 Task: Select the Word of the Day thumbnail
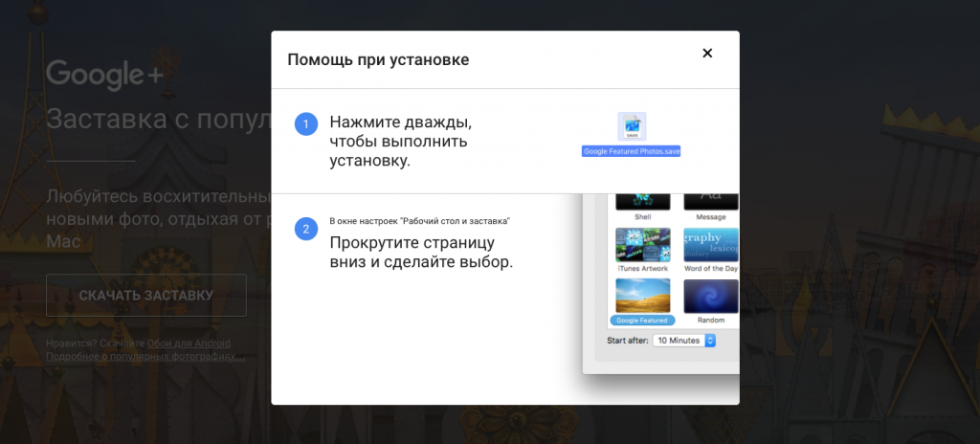(x=711, y=245)
